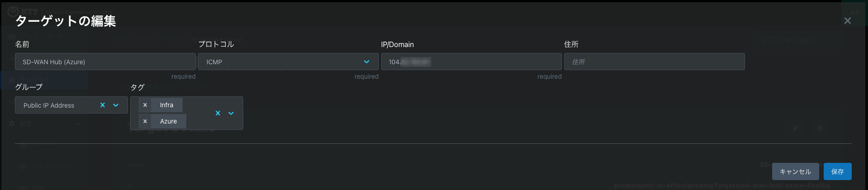Screen dimensions: 868x190
Task: Remove the Infra tag
Action: tap(145, 105)
